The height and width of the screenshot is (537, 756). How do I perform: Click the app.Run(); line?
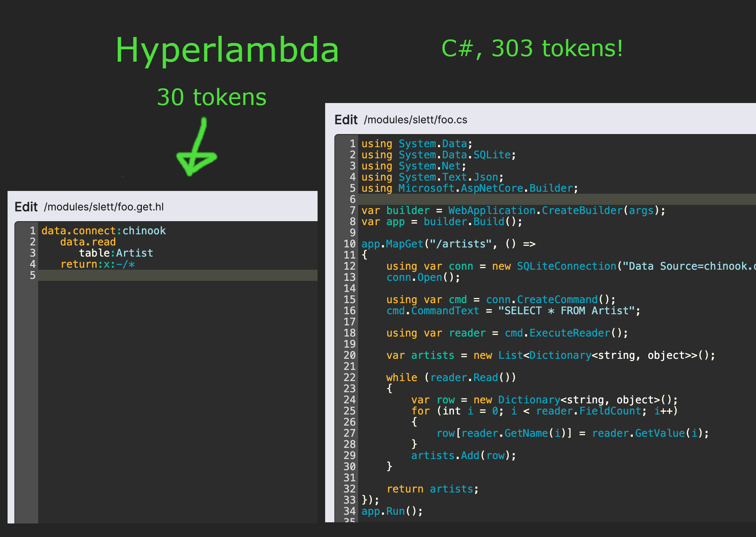click(392, 511)
